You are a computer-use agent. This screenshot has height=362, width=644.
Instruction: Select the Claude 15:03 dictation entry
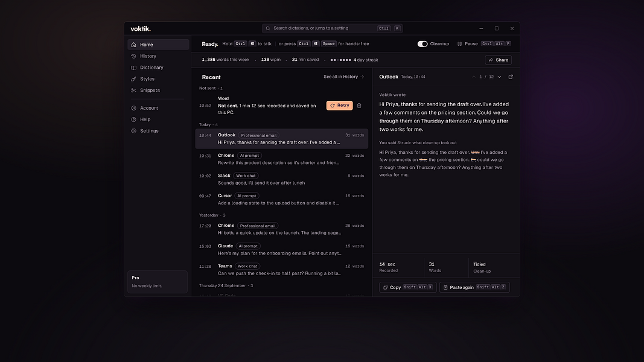[x=281, y=250]
